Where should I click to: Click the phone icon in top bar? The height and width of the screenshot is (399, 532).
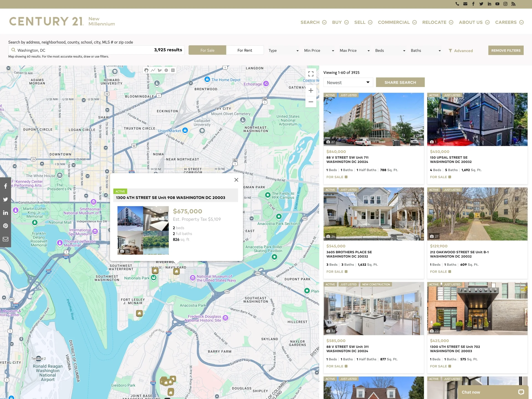pyautogui.click(x=457, y=4)
